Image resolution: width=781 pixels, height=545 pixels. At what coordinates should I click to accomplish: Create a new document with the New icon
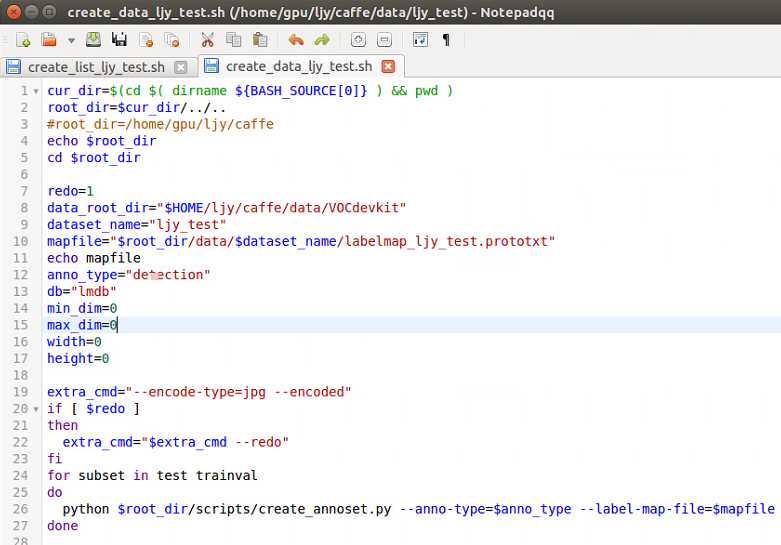tap(23, 40)
